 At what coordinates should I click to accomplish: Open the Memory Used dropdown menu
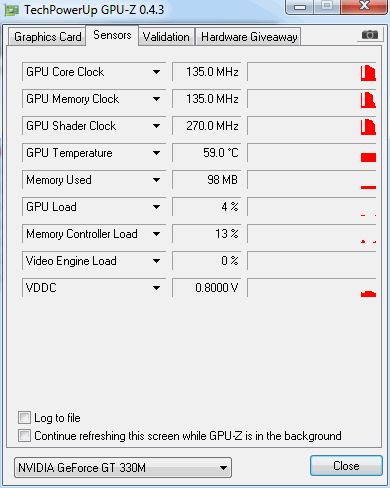pyautogui.click(x=156, y=180)
